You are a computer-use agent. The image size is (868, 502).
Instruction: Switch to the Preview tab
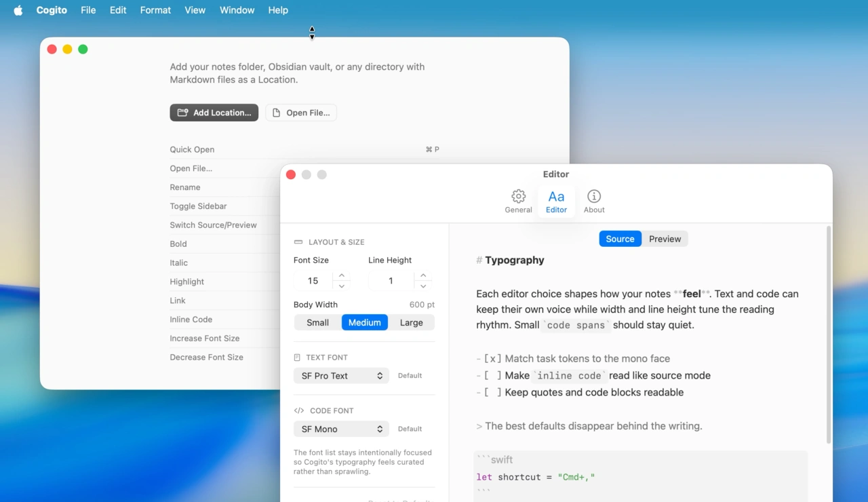tap(665, 239)
